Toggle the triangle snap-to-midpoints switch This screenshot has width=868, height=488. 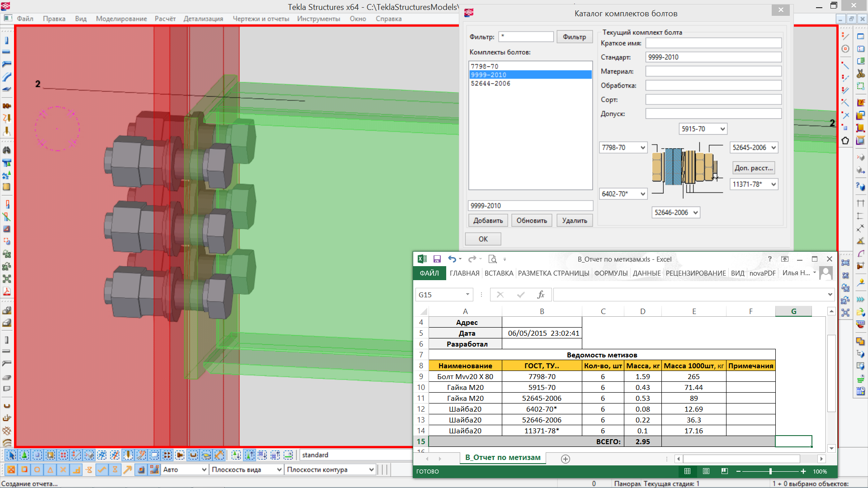click(x=50, y=470)
